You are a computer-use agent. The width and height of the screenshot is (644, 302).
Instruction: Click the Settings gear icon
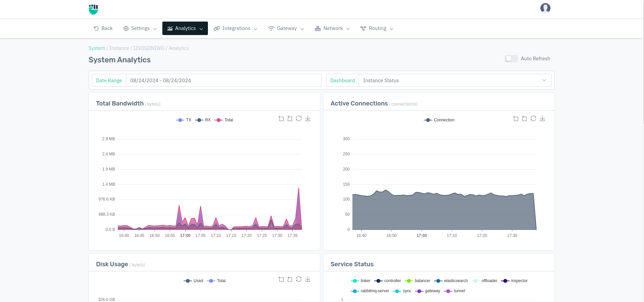(x=126, y=29)
